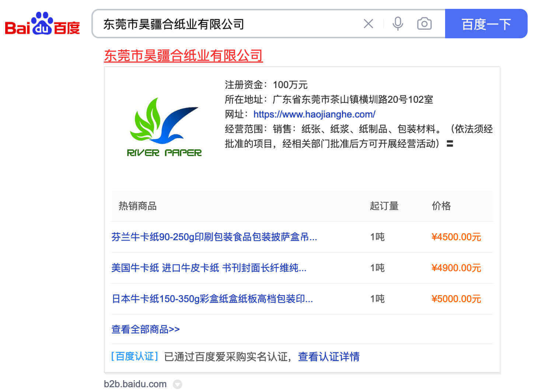The height and width of the screenshot is (392, 535).
Task: Open the 东莞市昊疆合纸业有限公司 result title
Action: point(183,56)
